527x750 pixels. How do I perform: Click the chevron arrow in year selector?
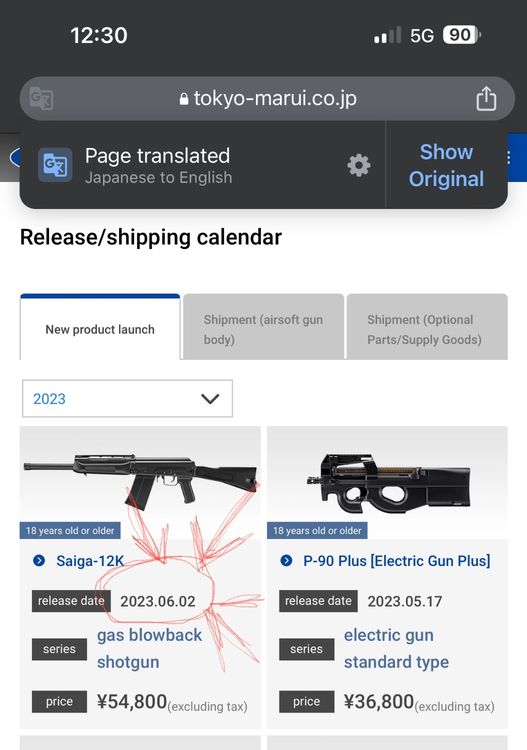pos(210,398)
